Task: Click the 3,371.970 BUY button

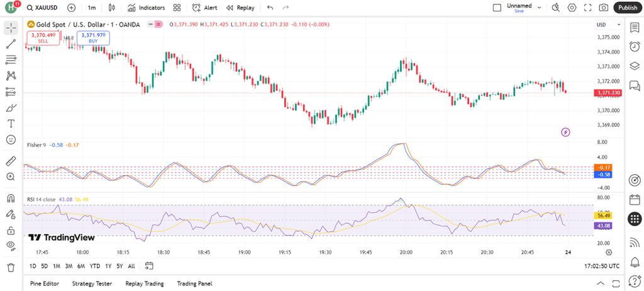Action: coord(93,38)
